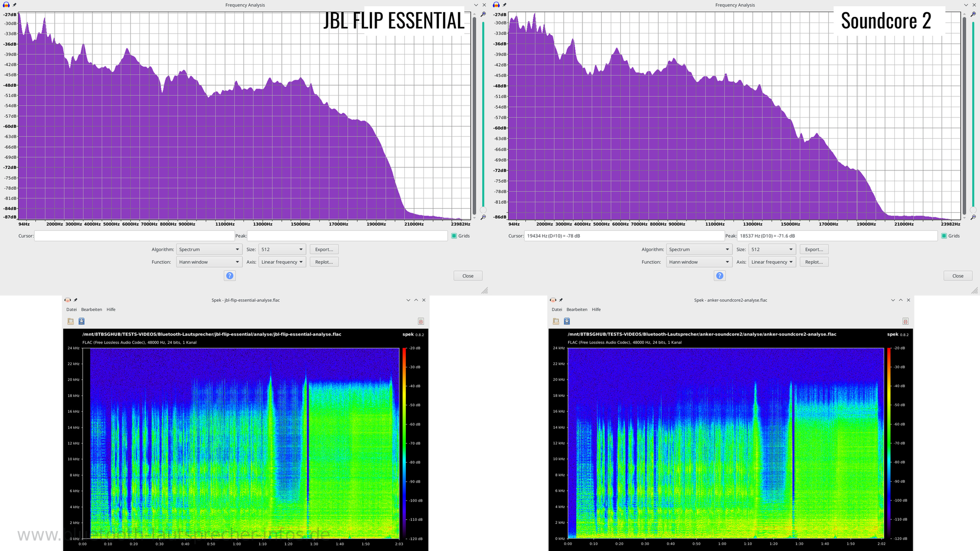
Task: Click Cursor field in JBL Frequency Analysis
Action: 134,236
